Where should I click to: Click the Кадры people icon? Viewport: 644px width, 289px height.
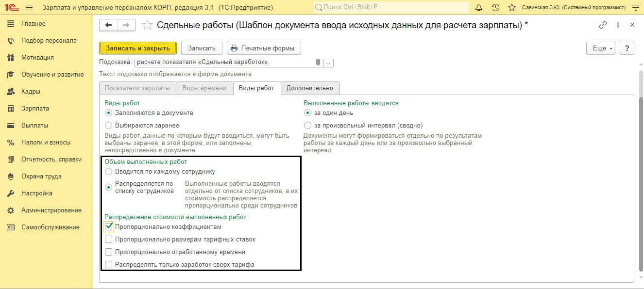(11, 92)
